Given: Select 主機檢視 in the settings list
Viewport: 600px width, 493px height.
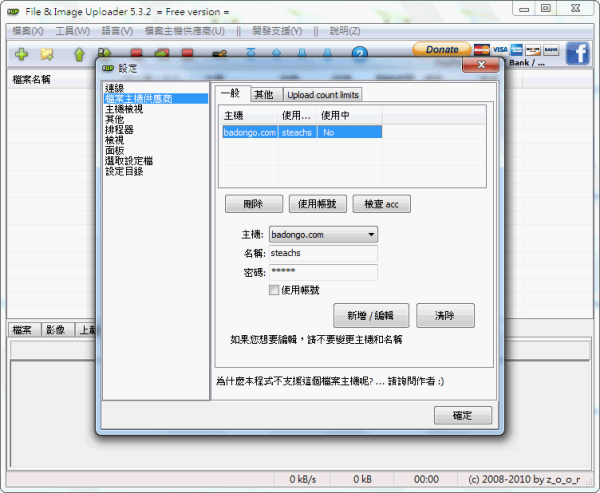Looking at the screenshot, I should 124,109.
